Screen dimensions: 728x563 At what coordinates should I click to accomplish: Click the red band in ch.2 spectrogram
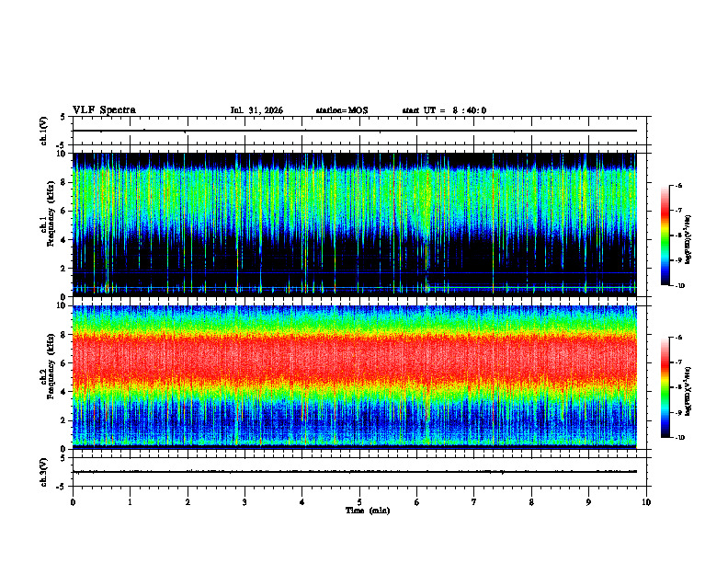pos(355,360)
